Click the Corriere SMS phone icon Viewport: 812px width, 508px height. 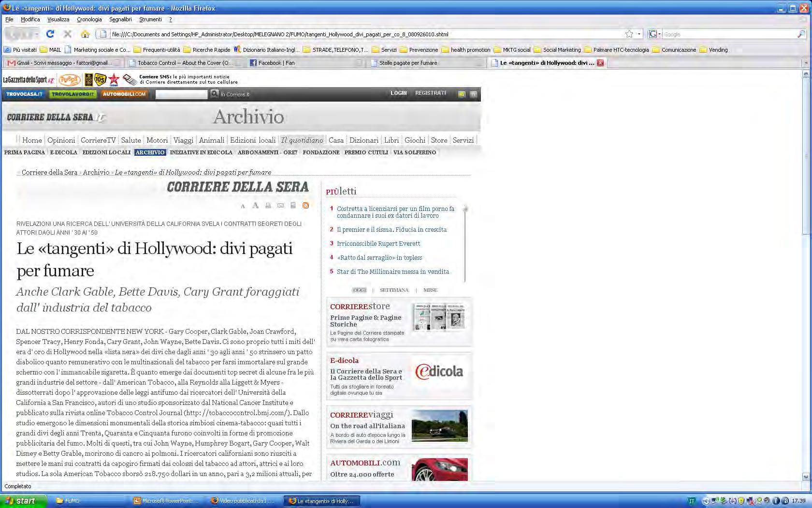point(130,79)
